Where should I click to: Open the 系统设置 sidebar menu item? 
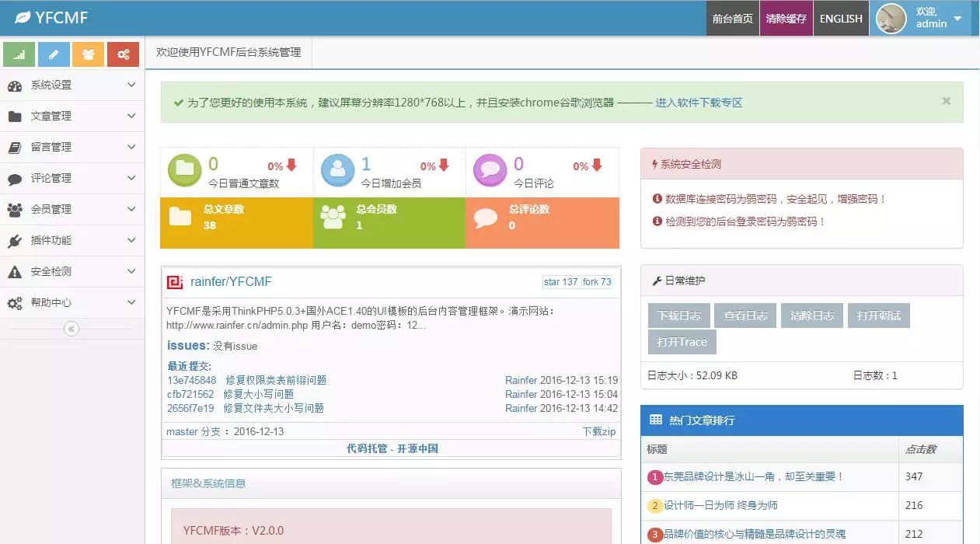click(x=72, y=85)
